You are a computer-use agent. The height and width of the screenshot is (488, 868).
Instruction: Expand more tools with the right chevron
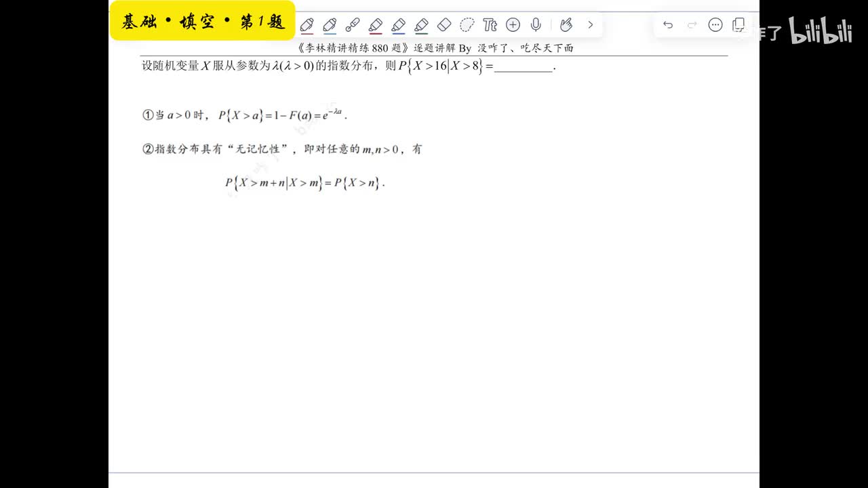coord(591,25)
